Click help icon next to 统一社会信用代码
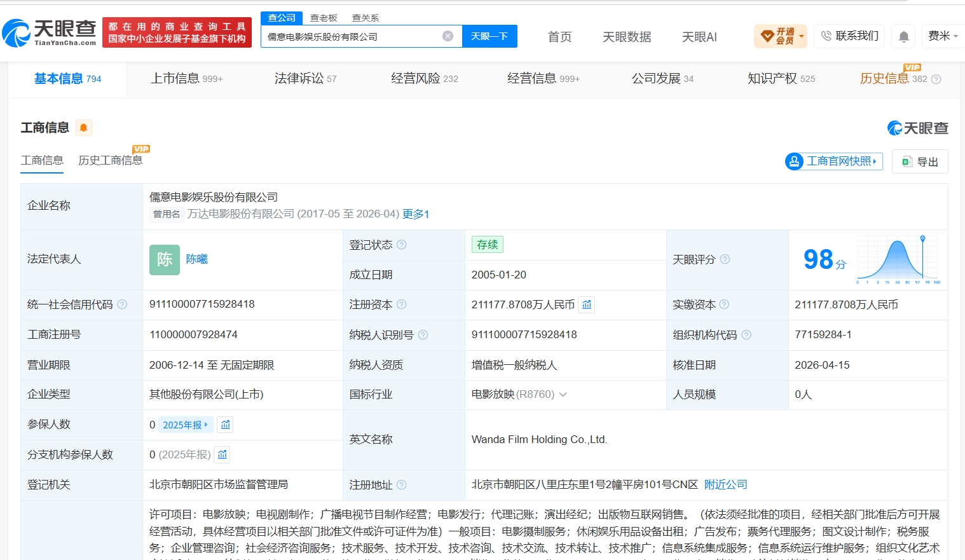 122,304
